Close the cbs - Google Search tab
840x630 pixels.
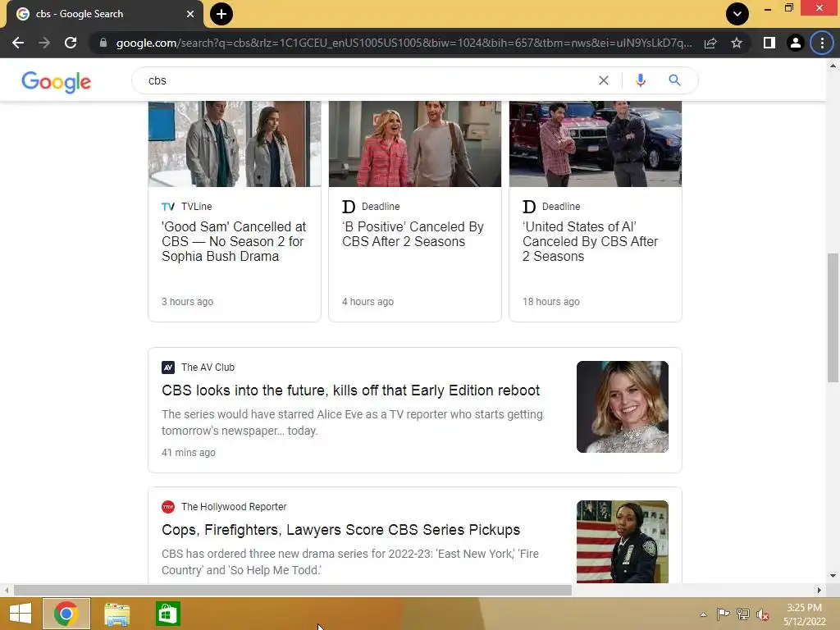point(190,14)
